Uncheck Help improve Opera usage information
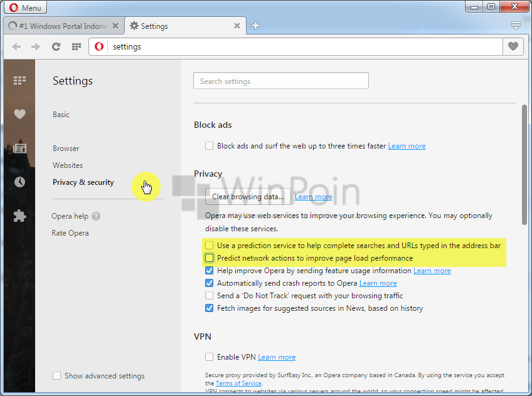Image resolution: width=532 pixels, height=396 pixels. point(209,270)
